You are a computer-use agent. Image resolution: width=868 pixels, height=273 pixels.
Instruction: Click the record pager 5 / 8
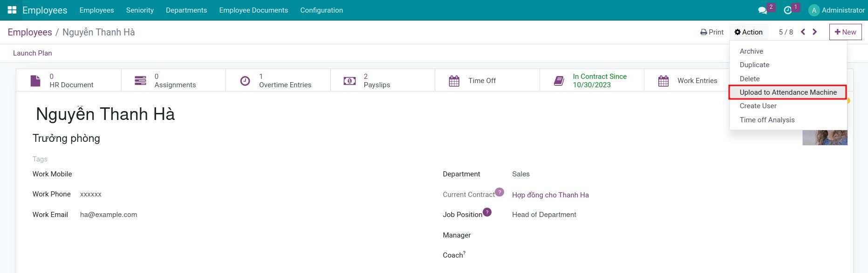click(786, 32)
